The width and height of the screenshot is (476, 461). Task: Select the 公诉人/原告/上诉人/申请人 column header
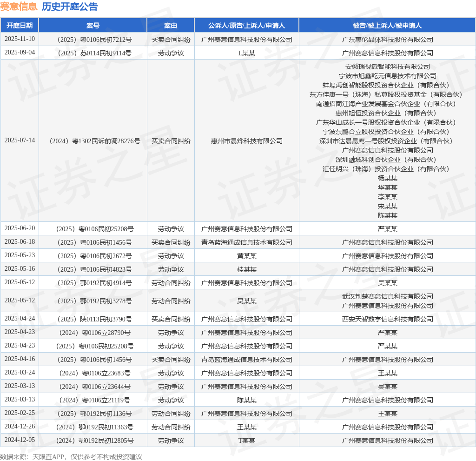click(x=246, y=26)
